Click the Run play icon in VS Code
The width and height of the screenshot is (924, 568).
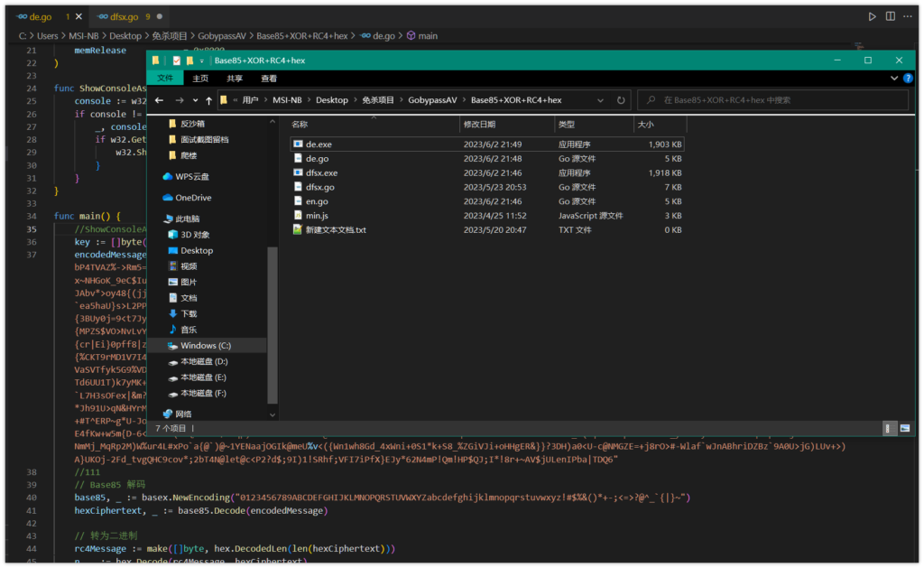873,16
